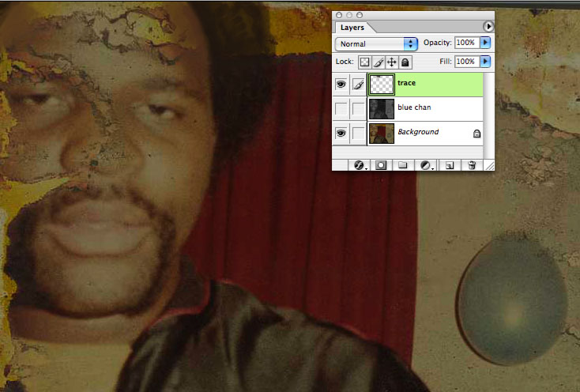Click the Fill 100% field
This screenshot has height=392, width=580.
pyautogui.click(x=467, y=62)
